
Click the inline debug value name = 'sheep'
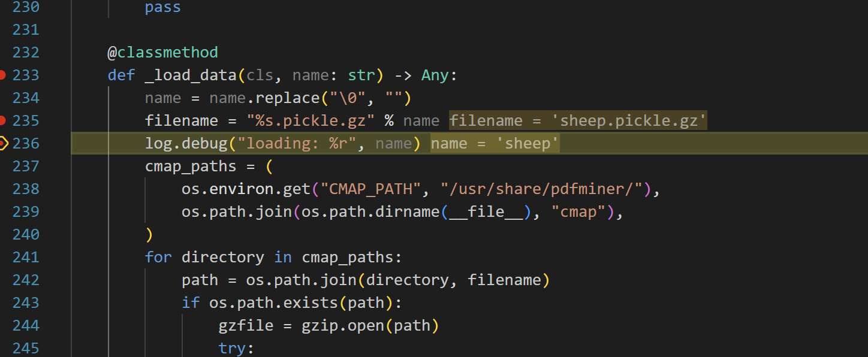[x=495, y=143]
